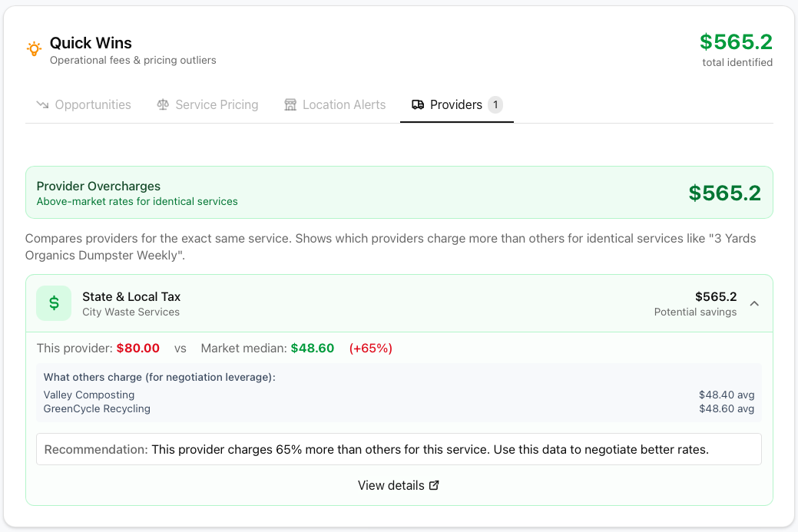Image resolution: width=798 pixels, height=532 pixels.
Task: Select Valley Composting provider link
Action: [88, 395]
